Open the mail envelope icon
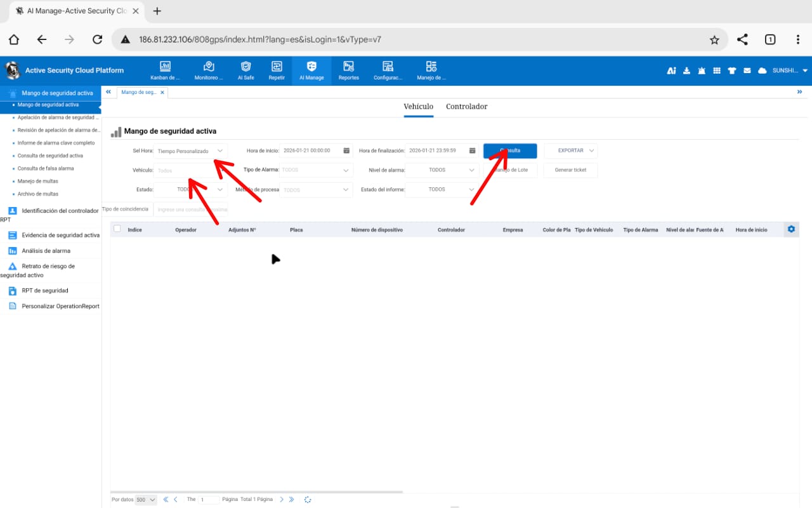Viewport: 812px width, 508px height. pos(747,70)
